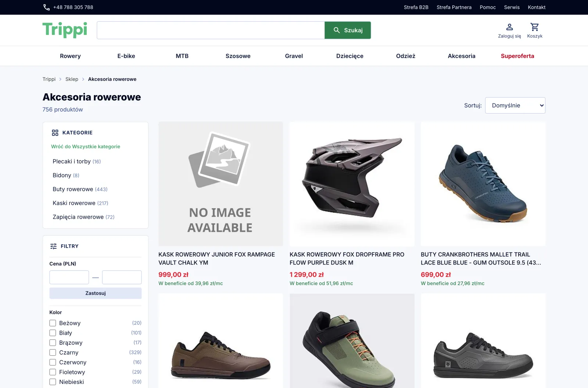The image size is (588, 388).
Task: Open the MTB category menu
Action: point(182,56)
